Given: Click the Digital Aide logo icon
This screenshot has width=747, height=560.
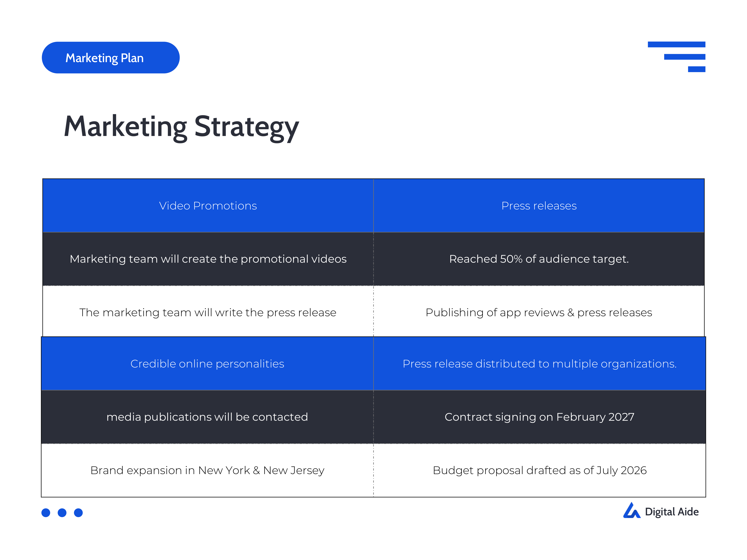Looking at the screenshot, I should (631, 510).
